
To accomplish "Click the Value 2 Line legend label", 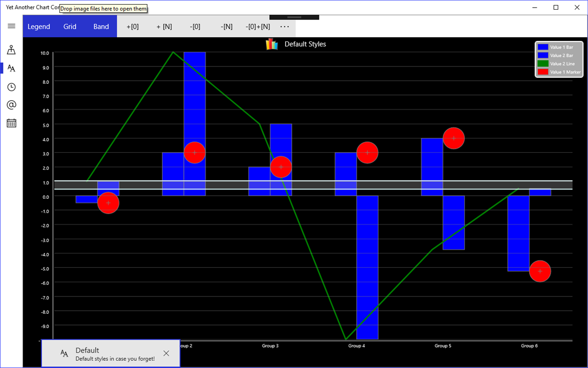I will click(x=562, y=64).
